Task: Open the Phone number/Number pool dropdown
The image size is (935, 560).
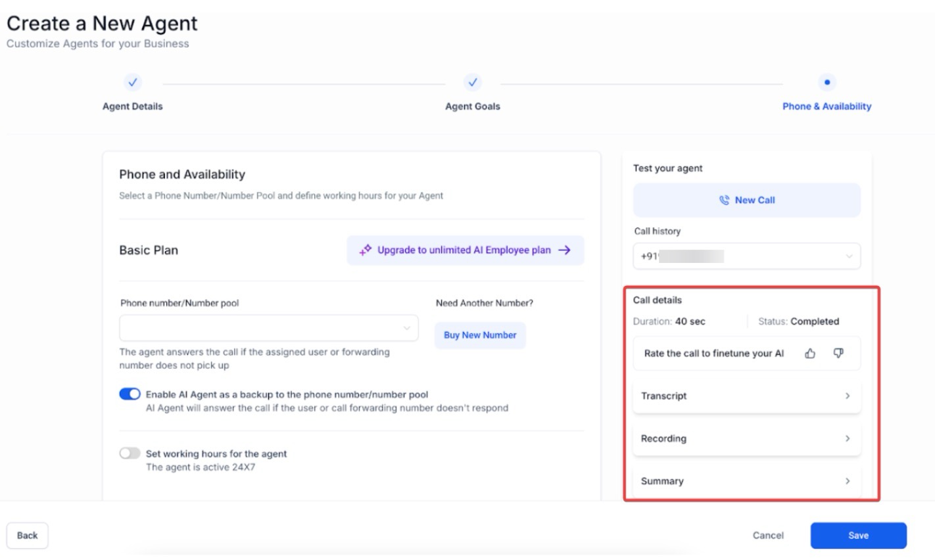Action: 268,328
